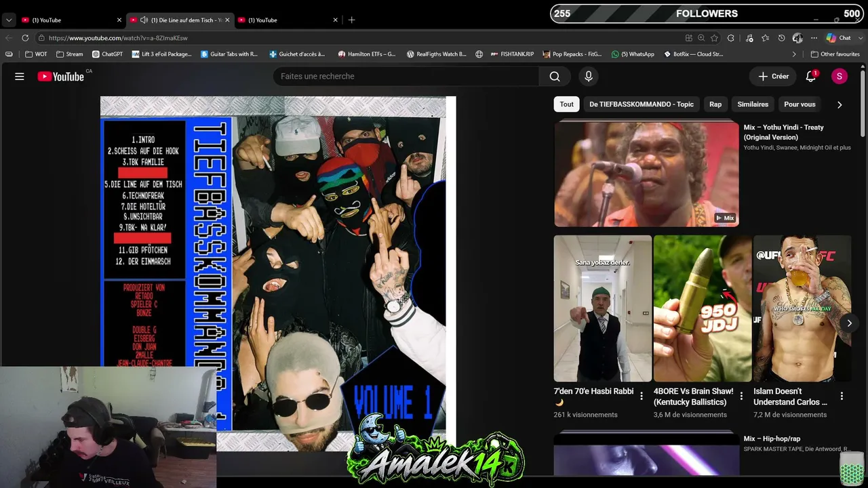This screenshot has height=488, width=868.
Task: Open Mix – Yothu Yindi - Treaty title
Action: point(783,132)
